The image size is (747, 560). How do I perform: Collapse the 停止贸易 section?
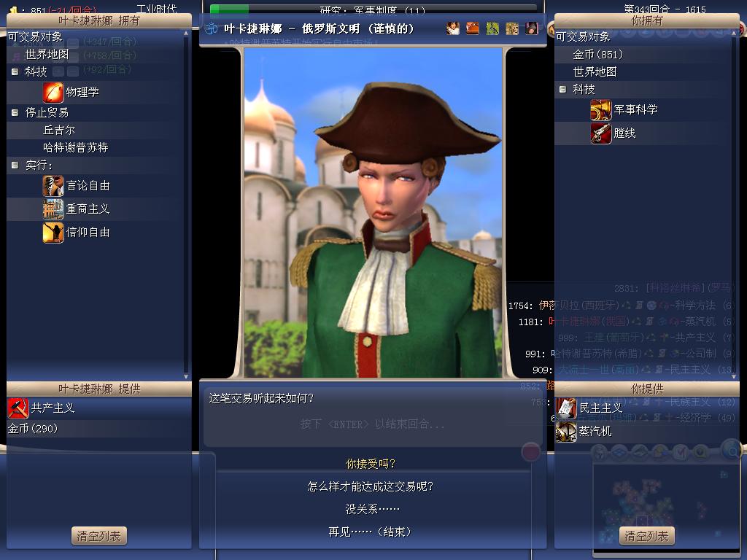15,112
